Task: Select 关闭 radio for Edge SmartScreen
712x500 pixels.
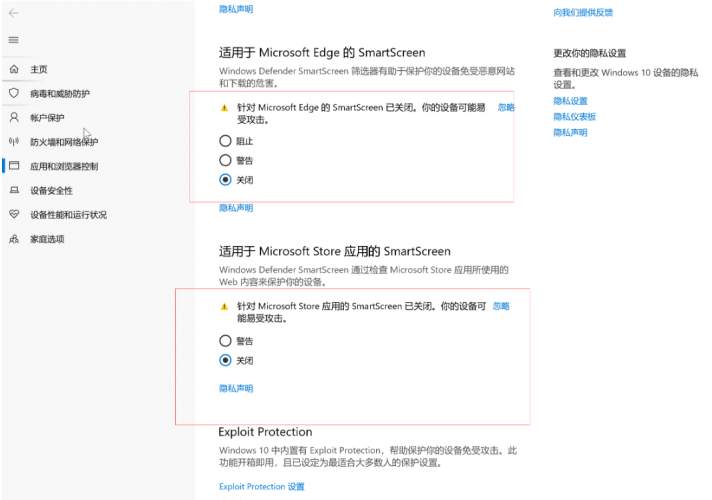Action: tap(225, 180)
